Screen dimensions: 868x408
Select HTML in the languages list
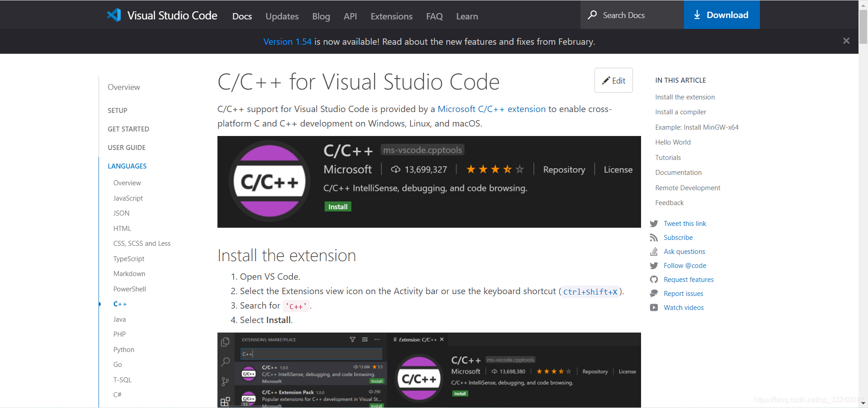[122, 228]
